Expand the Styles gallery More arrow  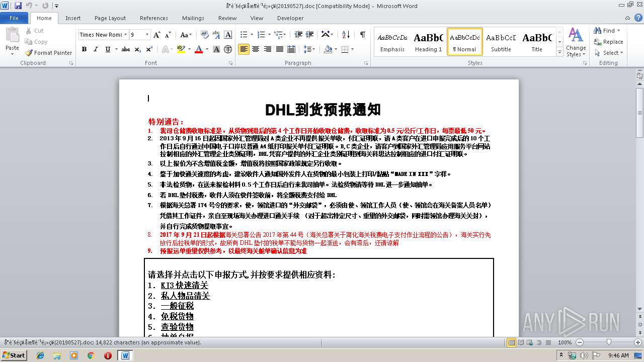point(559,52)
